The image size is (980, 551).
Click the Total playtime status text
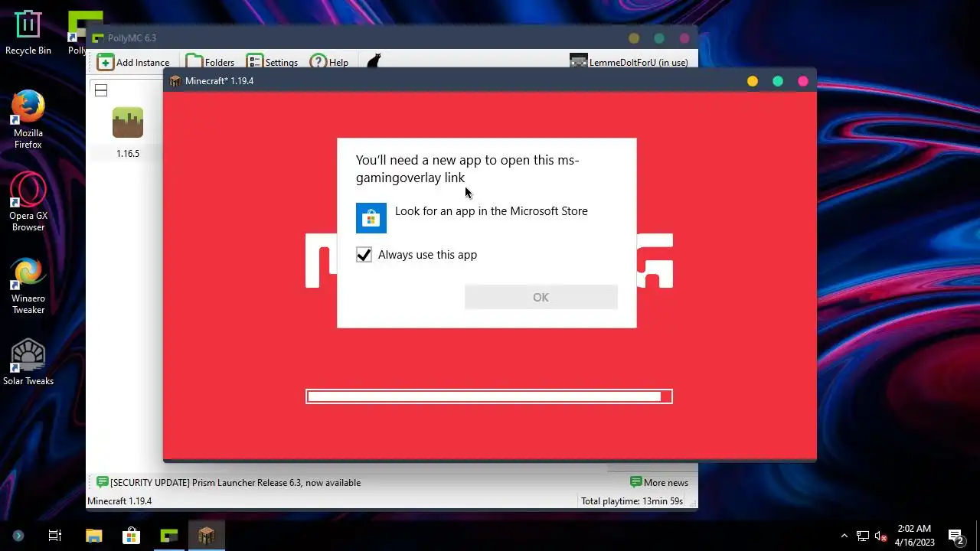[x=632, y=501]
